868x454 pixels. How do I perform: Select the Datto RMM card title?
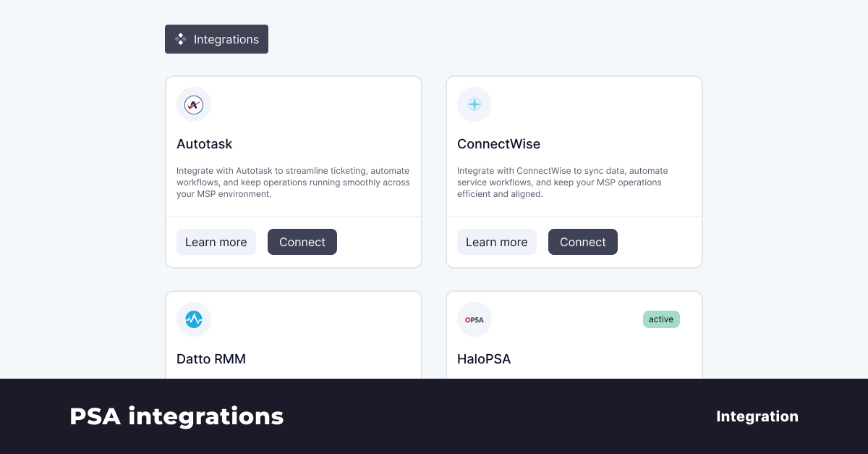[211, 359]
